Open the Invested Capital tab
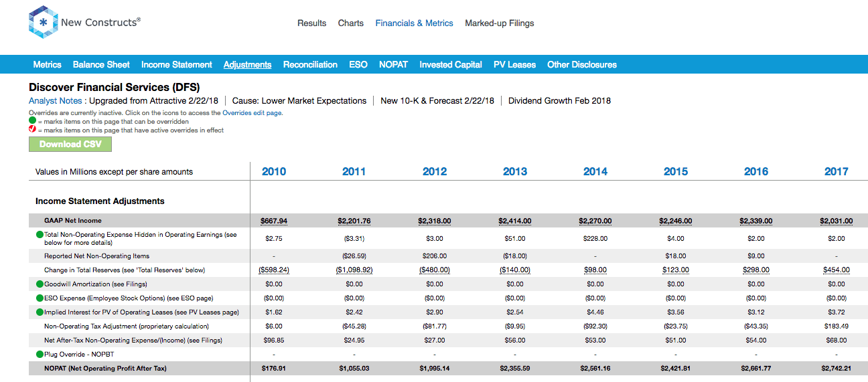This screenshot has width=868, height=382. (x=451, y=65)
